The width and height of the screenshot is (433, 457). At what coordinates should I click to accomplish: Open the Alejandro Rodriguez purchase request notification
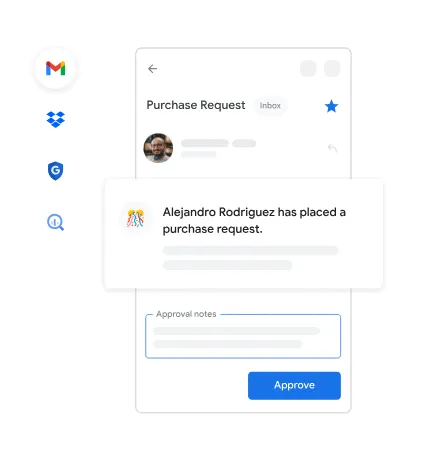tap(244, 234)
